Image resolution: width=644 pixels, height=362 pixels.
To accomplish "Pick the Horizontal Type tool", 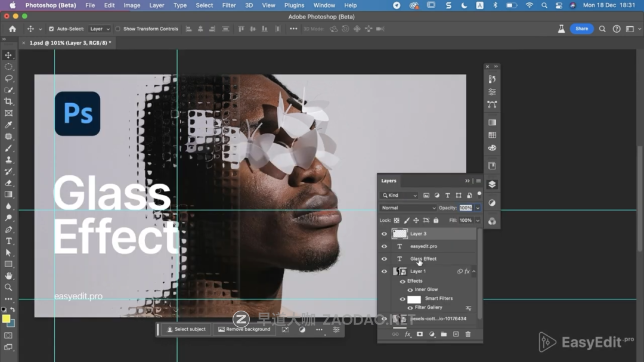I will [x=8, y=241].
